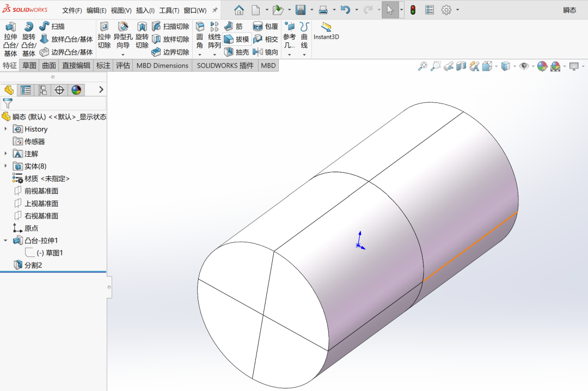Switch to the 评估 (Evaluate) ribbon tab

point(122,66)
